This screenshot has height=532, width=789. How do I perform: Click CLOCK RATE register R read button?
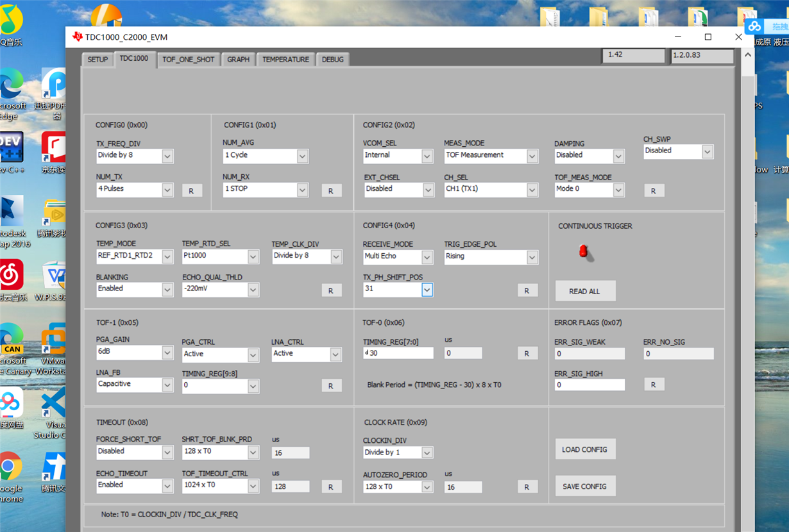click(527, 486)
